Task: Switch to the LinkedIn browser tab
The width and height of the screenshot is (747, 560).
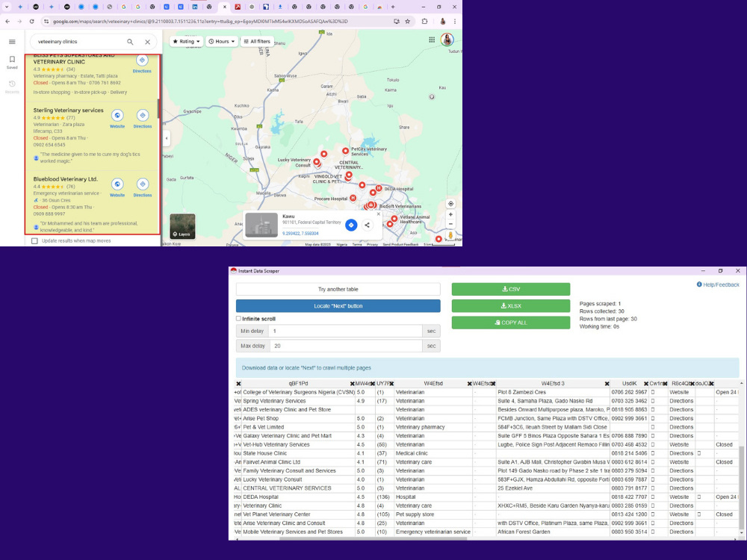Action: tap(195, 7)
